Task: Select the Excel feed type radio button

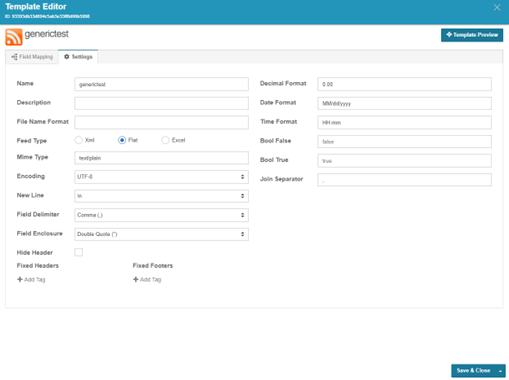Action: coord(165,140)
